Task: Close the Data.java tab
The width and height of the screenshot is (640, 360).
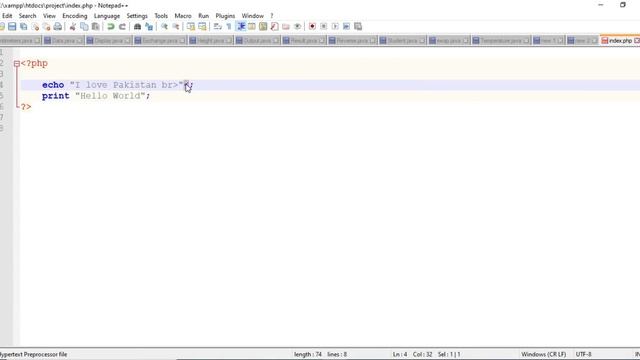Action: tap(80, 41)
